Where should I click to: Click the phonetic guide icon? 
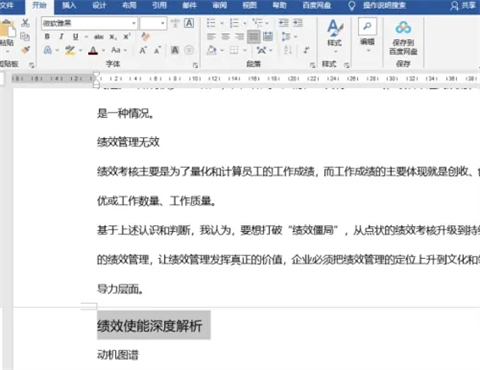(175, 23)
